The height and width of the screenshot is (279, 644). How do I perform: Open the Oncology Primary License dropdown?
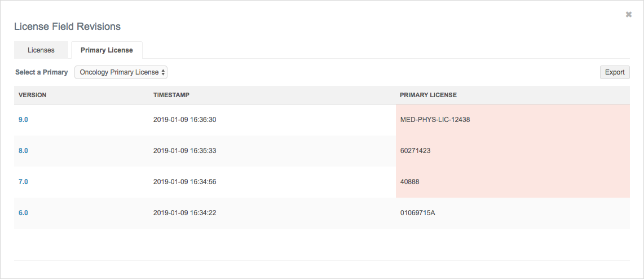[121, 72]
